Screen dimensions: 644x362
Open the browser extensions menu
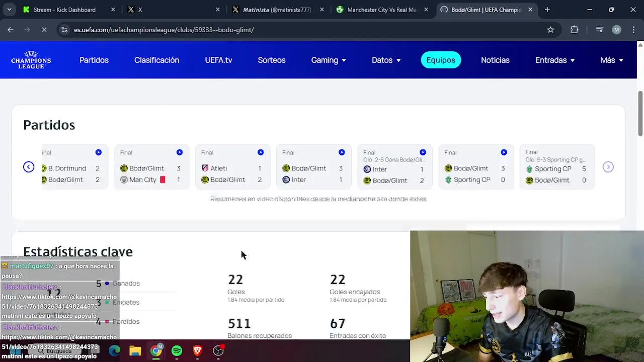click(x=575, y=30)
